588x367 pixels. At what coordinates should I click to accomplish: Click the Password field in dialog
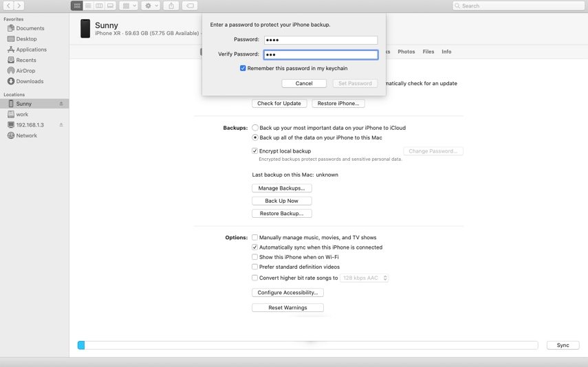pyautogui.click(x=320, y=40)
